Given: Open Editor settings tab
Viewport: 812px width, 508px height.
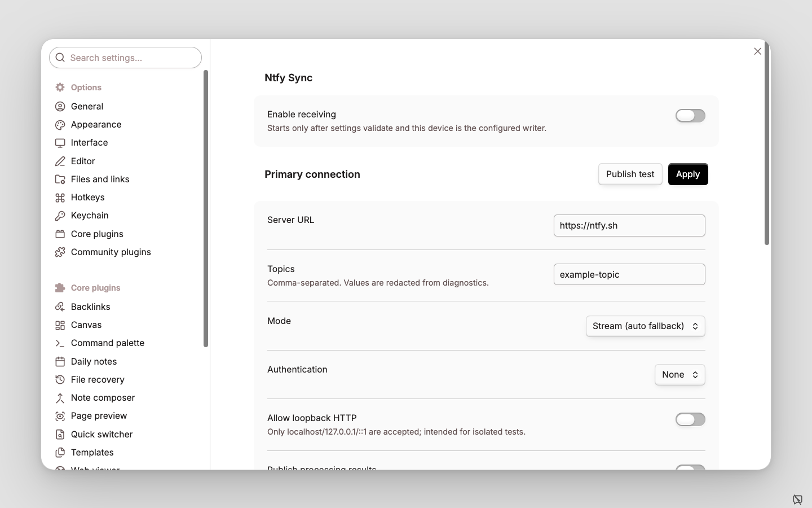Looking at the screenshot, I should click(125, 161).
